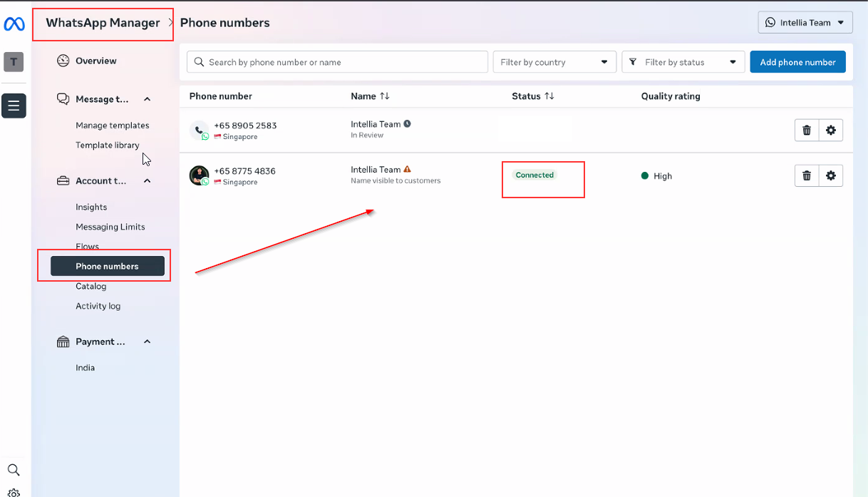Click Add phone number button
The width and height of the screenshot is (868, 497).
(798, 62)
